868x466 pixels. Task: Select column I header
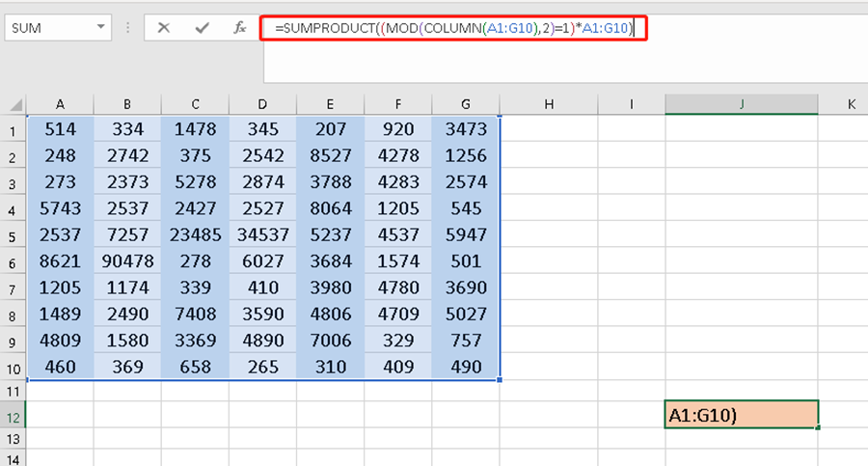pyautogui.click(x=631, y=104)
